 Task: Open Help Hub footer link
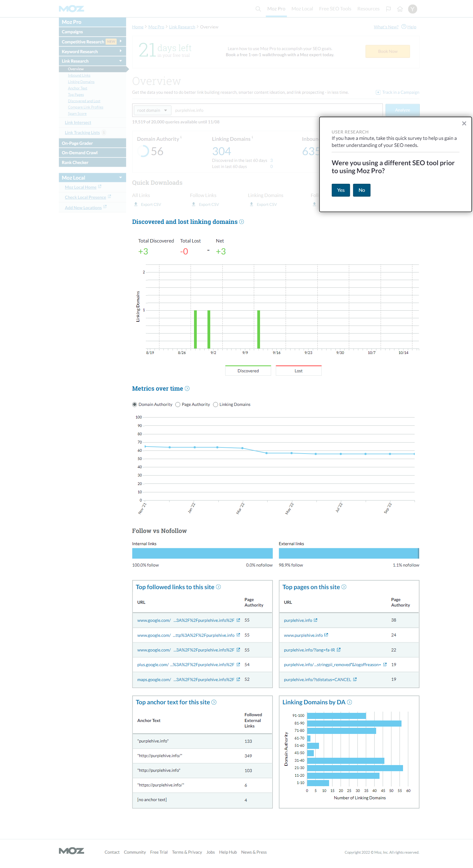[228, 852]
